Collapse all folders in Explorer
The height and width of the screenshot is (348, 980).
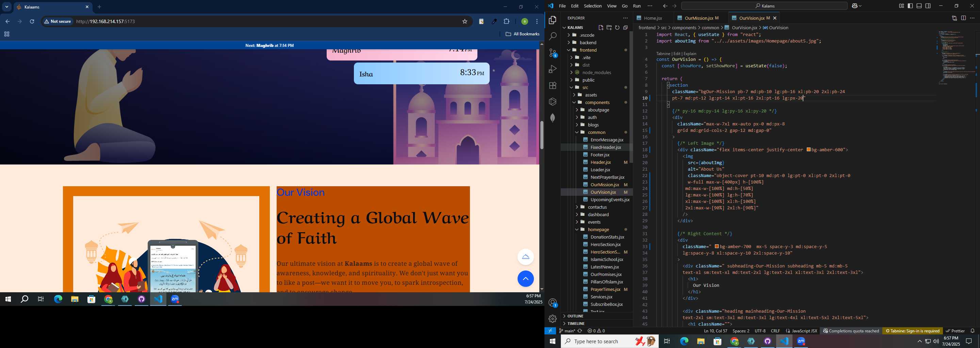(x=625, y=28)
